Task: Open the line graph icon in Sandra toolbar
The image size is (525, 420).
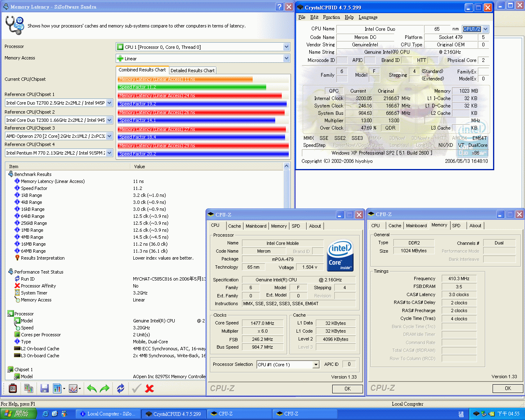Action: [73, 388]
